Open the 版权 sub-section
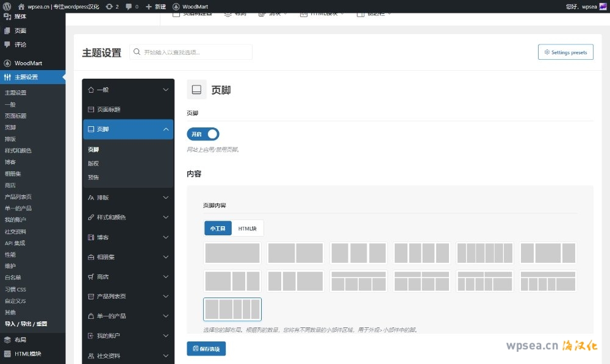610x364 pixels. point(93,163)
